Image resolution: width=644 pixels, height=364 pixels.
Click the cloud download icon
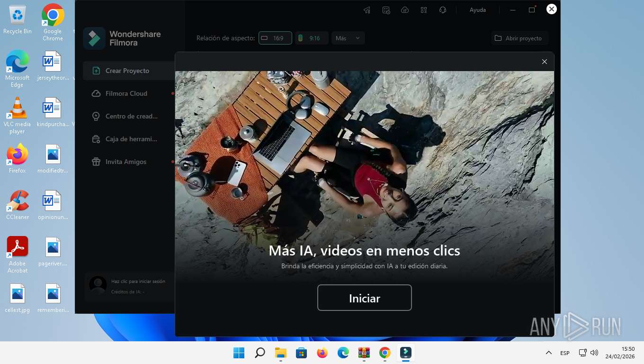tap(405, 9)
